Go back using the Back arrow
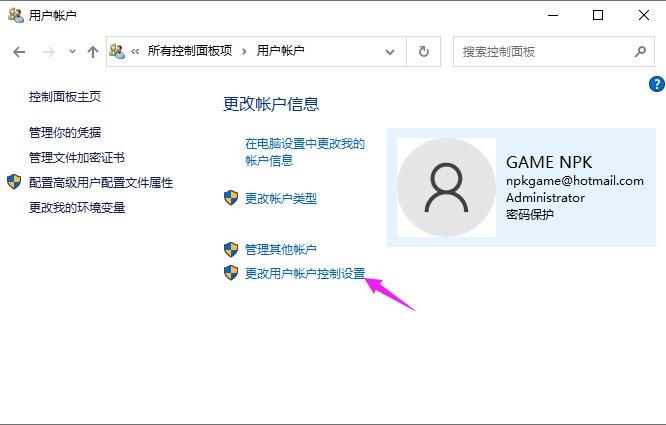666x425 pixels. [19, 51]
